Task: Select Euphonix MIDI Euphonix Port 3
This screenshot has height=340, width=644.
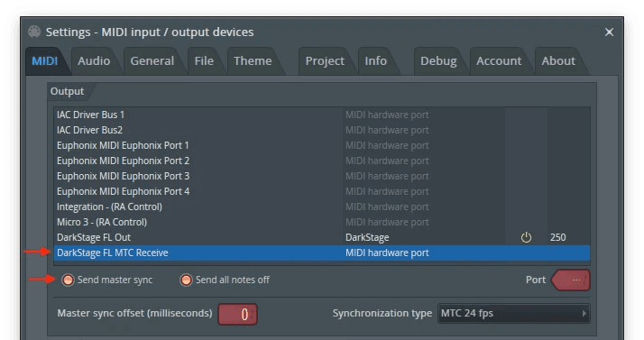Action: coord(322,176)
